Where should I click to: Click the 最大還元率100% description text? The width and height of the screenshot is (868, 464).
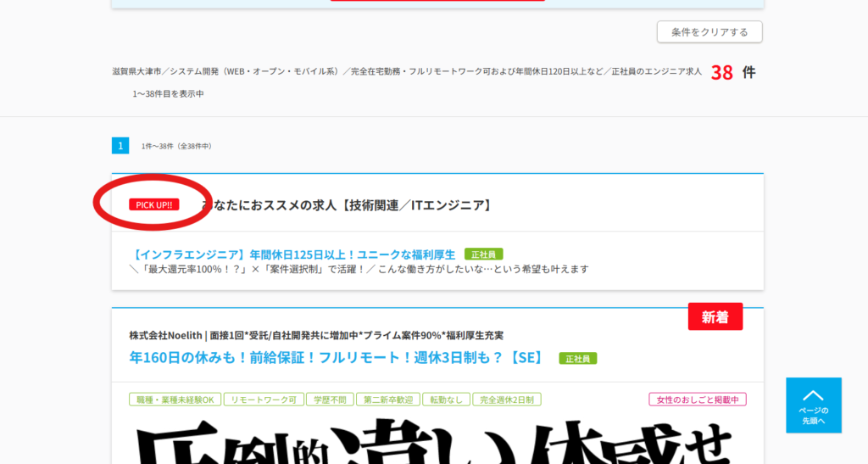tap(359, 270)
